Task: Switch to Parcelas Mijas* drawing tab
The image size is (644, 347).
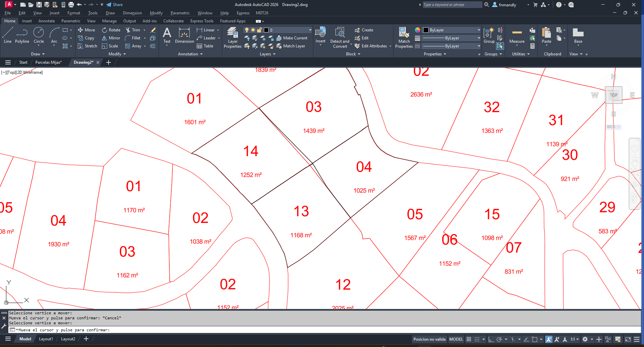Action: (48, 62)
